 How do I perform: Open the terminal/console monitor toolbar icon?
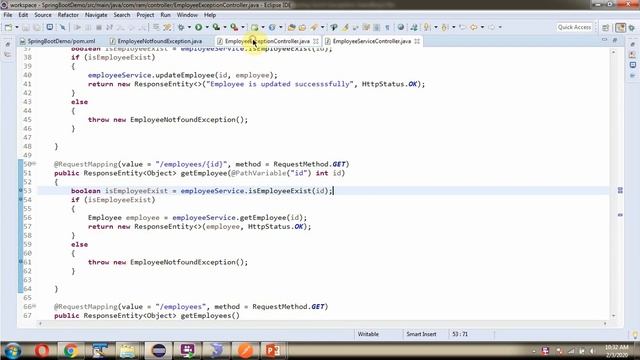coord(49,27)
